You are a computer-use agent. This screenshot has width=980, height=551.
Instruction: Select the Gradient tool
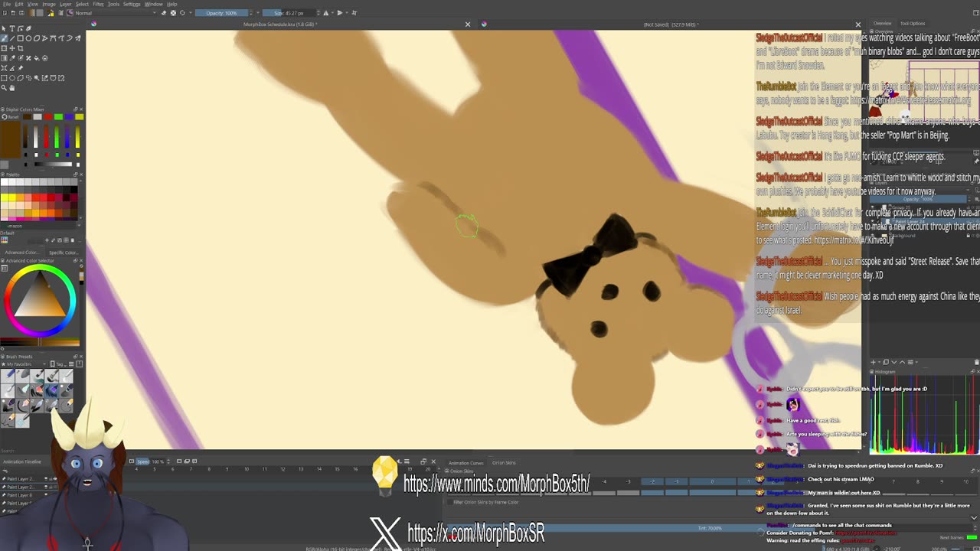4,58
